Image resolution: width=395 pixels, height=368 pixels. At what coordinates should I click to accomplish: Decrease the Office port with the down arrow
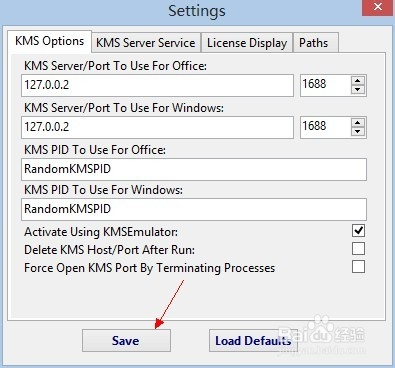point(358,89)
